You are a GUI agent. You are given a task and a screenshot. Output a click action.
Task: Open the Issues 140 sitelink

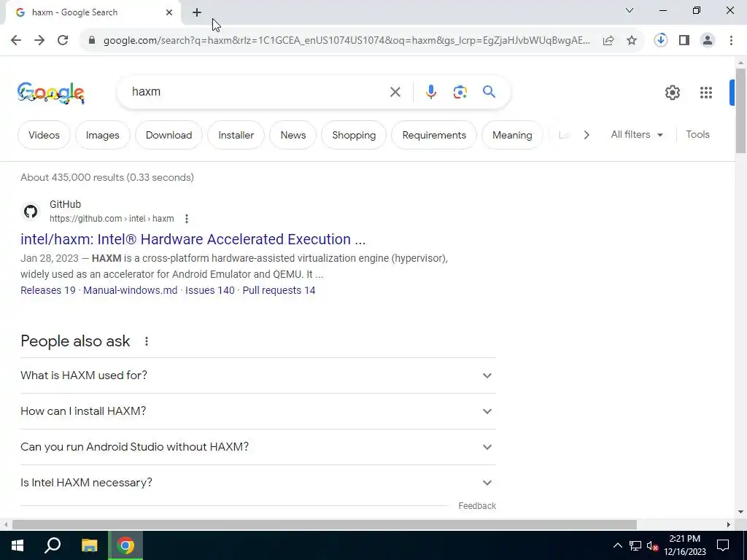[209, 290]
